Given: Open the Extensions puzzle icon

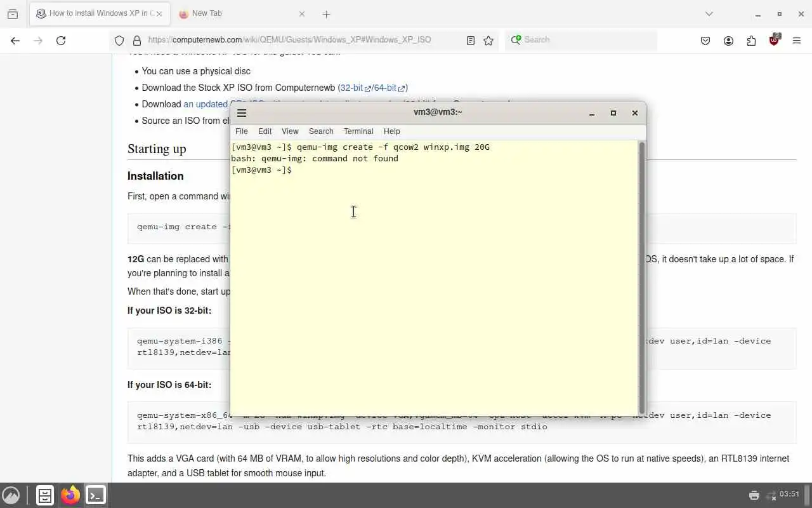Looking at the screenshot, I should pos(751,41).
